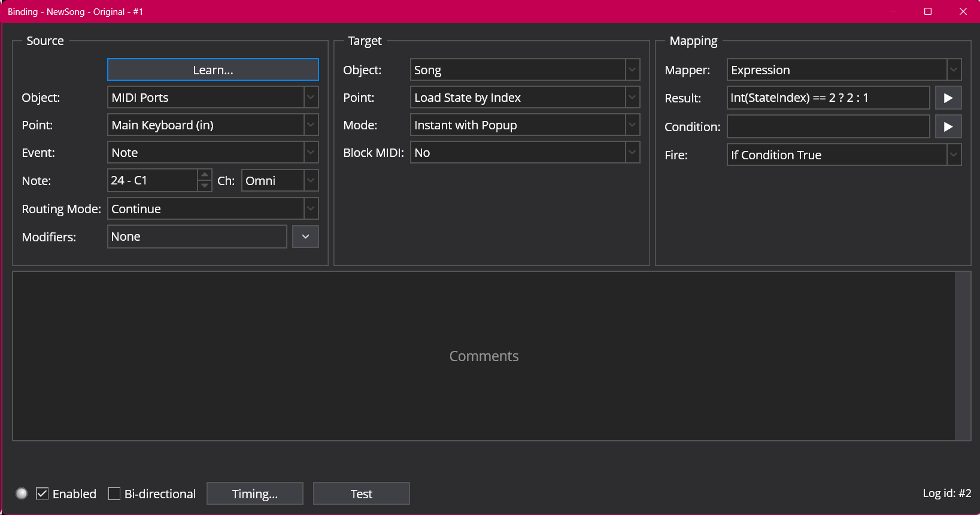This screenshot has width=980, height=515.
Task: Enable the Bi-directional checkbox
Action: tap(114, 493)
